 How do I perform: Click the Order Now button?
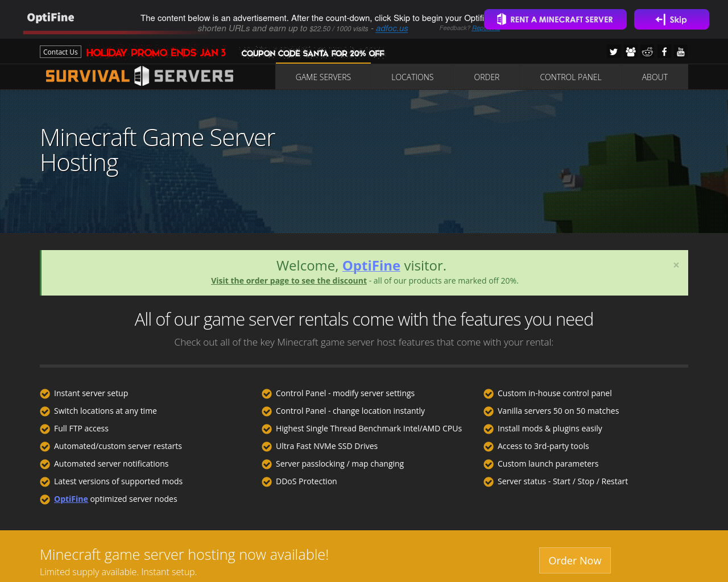[575, 560]
